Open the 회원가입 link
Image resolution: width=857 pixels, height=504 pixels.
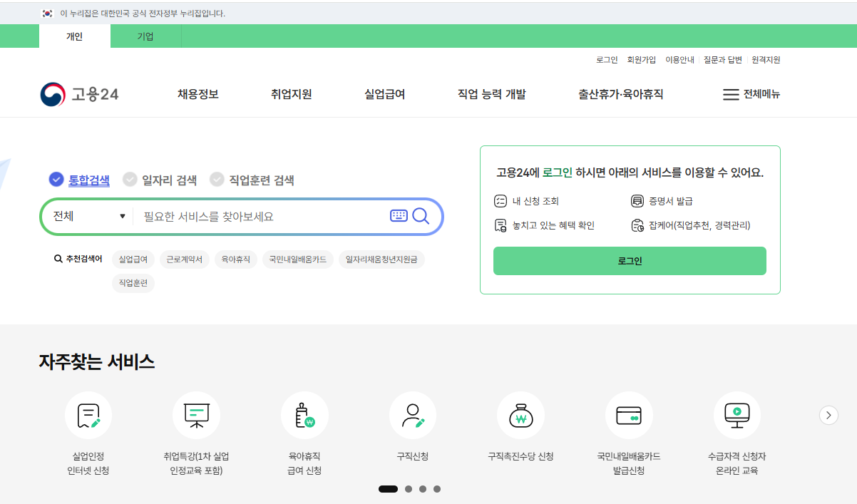643,60
